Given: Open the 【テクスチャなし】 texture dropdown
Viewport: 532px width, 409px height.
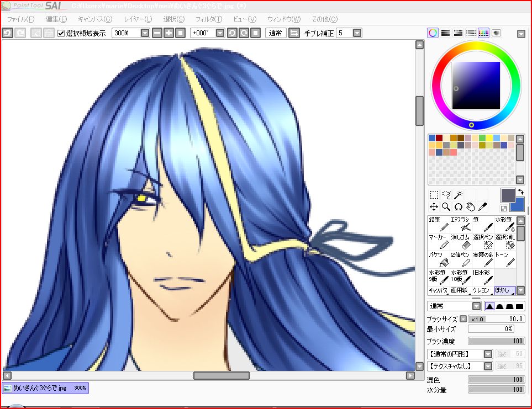Looking at the screenshot, I should (x=488, y=366).
